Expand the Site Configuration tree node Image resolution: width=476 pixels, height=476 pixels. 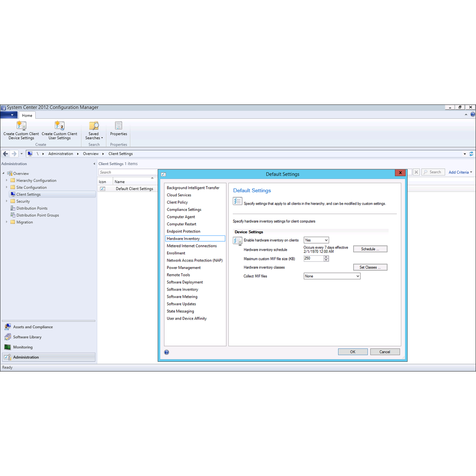(7, 187)
